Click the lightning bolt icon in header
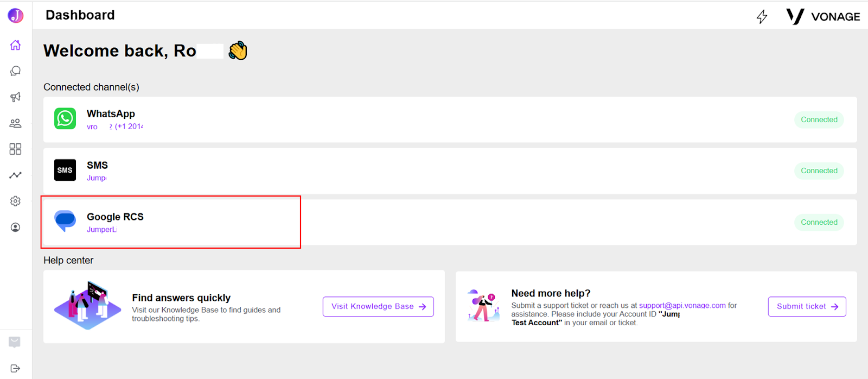This screenshot has height=379, width=868. click(x=762, y=17)
